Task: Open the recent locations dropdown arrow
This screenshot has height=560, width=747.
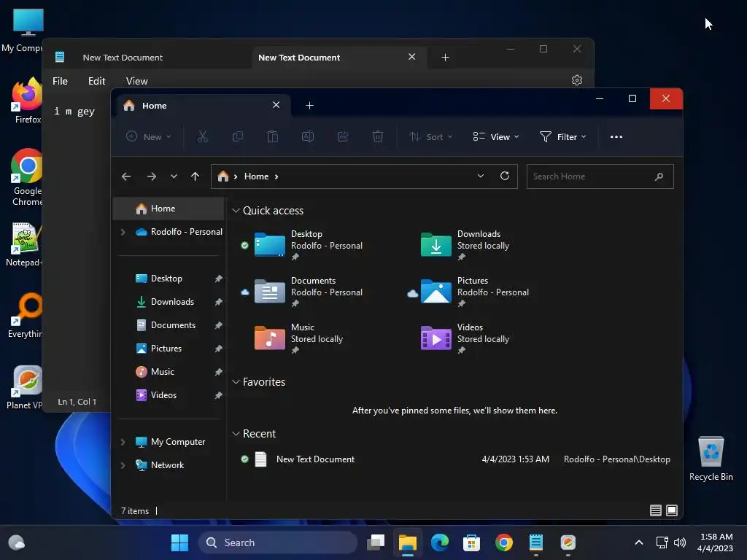Action: 174,176
